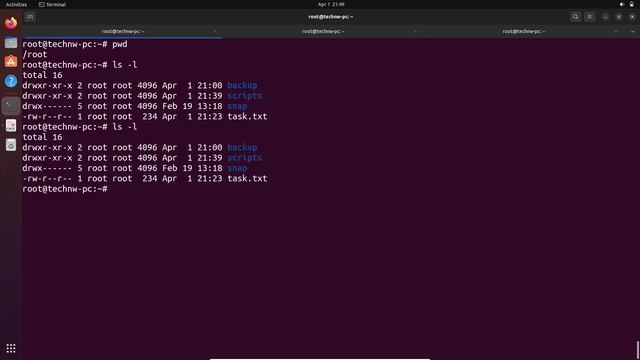
Task: Open the terminal hamburger menu
Action: click(589, 17)
